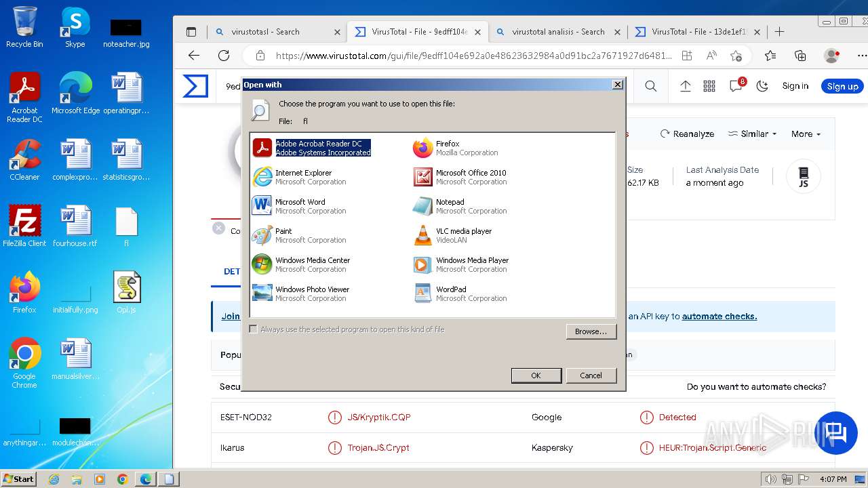Screen dimensions: 868x488
Task: Click VirusTotal search magnifier icon
Action: point(651,86)
